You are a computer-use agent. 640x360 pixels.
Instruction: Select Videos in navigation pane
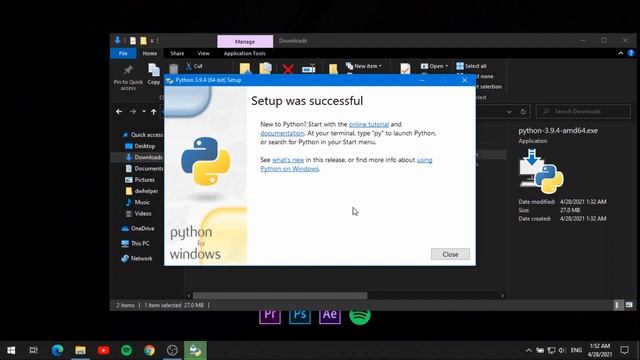(138, 213)
